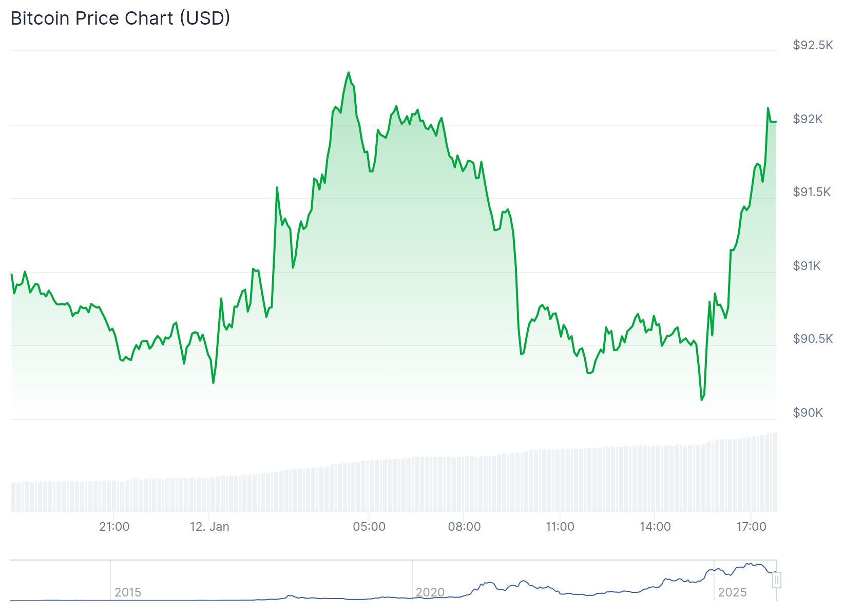Click the 08:00 time axis label
Viewport: 844px width, 616px height.
click(x=464, y=527)
